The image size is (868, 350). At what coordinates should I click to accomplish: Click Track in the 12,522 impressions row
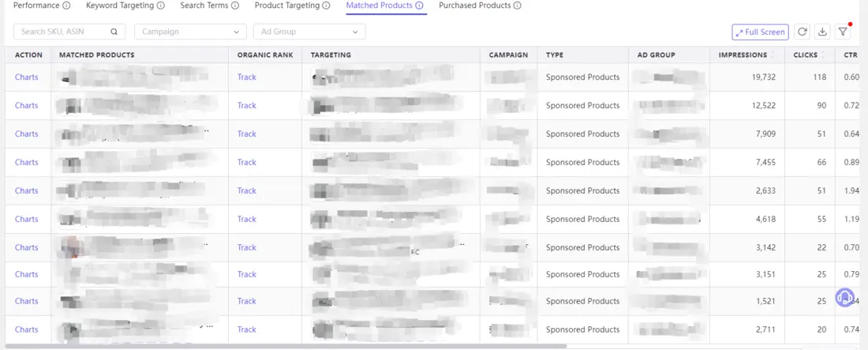247,105
